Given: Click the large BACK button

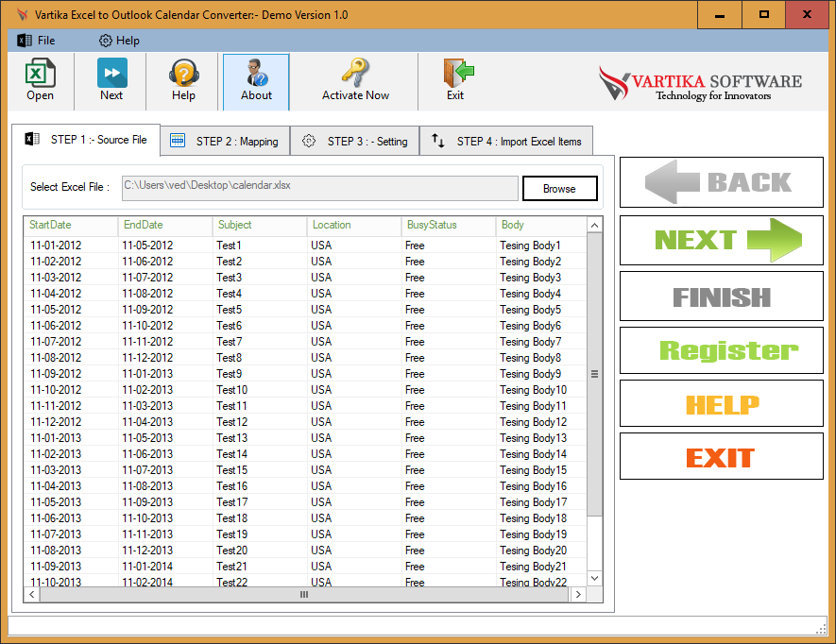Looking at the screenshot, I should 722,182.
